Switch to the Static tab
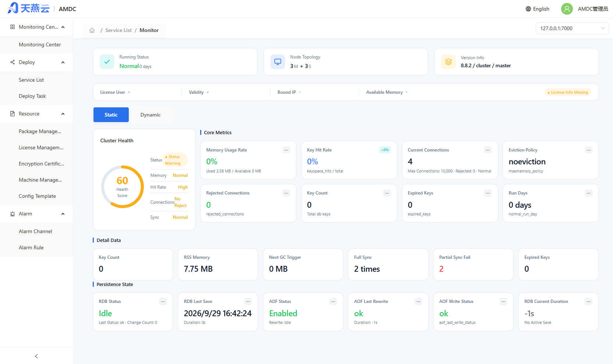The height and width of the screenshot is (364, 613). (111, 115)
